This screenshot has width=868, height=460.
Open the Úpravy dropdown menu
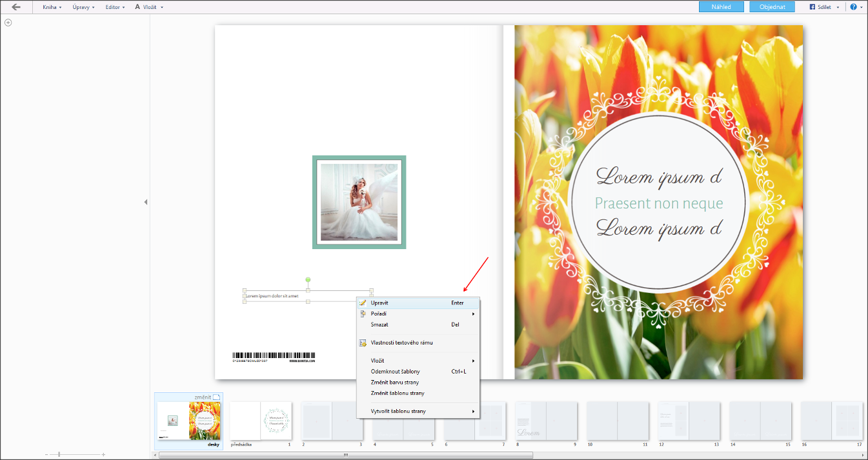click(x=83, y=7)
